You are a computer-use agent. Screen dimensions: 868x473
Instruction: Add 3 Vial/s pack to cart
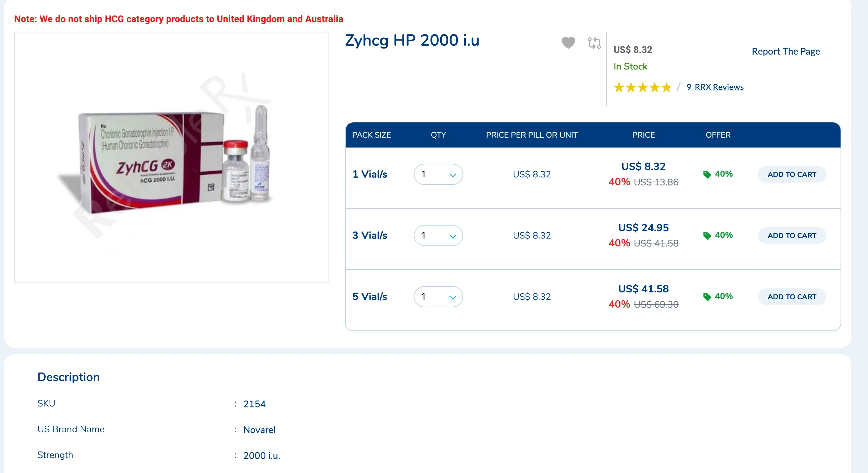coord(792,236)
